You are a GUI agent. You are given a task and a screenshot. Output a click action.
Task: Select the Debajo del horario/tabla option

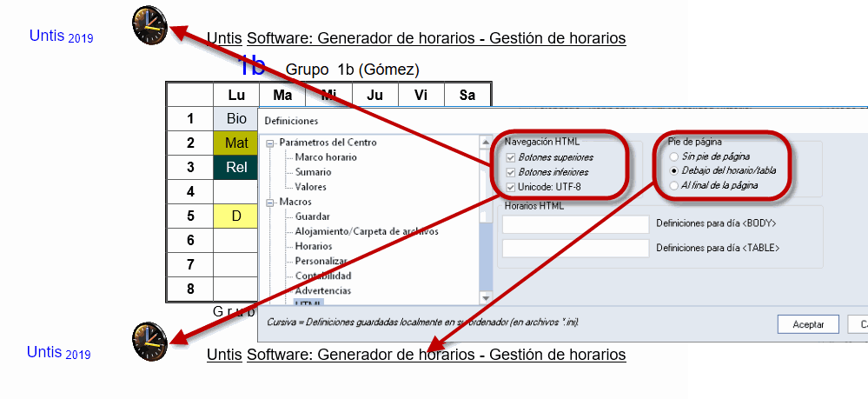click(673, 170)
